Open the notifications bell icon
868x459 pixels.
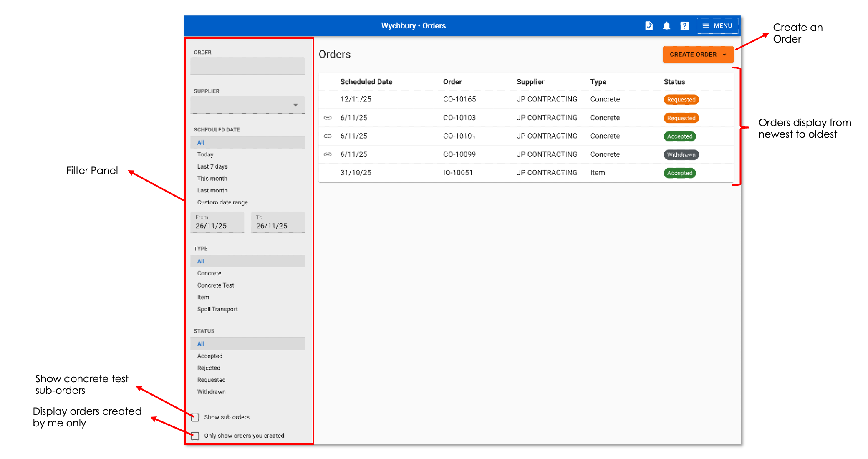click(666, 26)
